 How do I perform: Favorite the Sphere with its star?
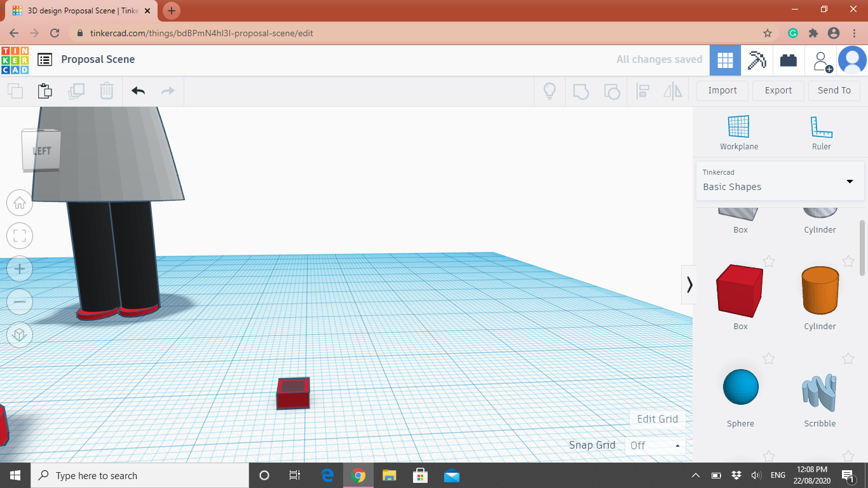point(769,358)
